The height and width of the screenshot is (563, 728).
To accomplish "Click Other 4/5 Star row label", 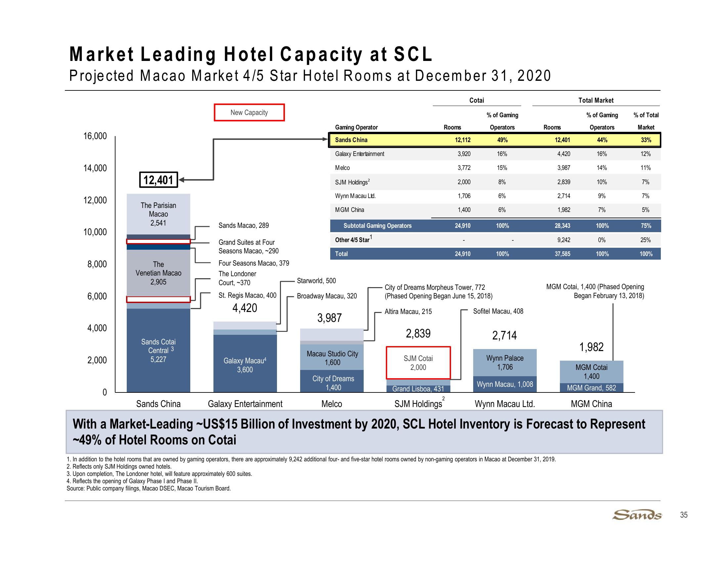I will point(353,239).
